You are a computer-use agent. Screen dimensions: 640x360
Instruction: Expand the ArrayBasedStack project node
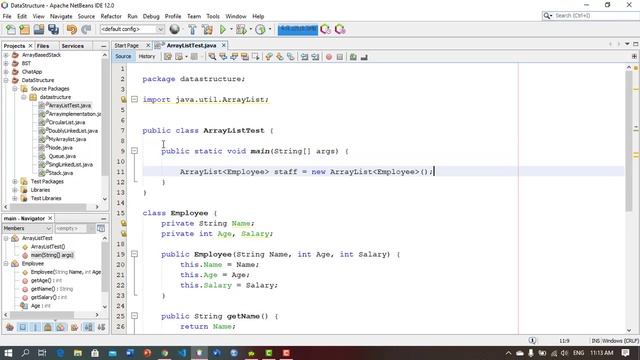click(x=6, y=55)
